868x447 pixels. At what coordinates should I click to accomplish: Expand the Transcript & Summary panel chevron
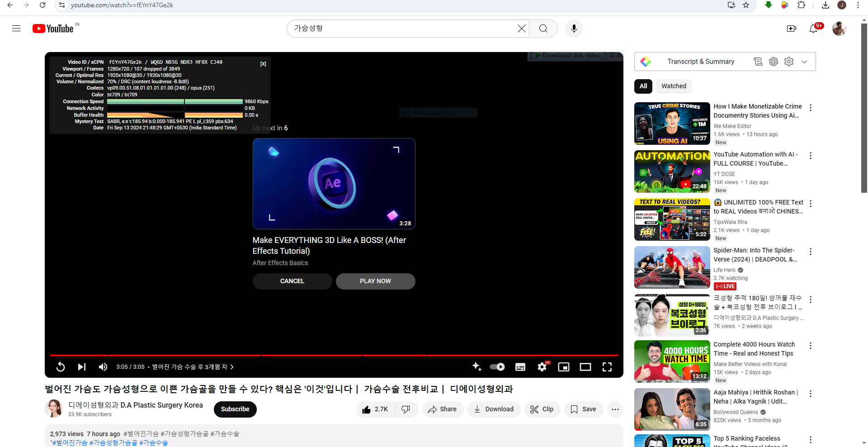[804, 62]
